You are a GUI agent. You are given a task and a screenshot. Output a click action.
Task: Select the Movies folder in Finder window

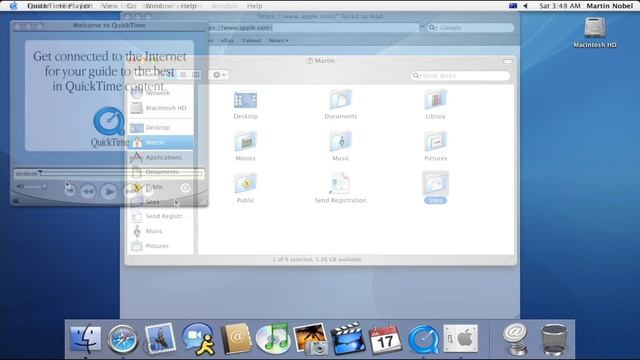[245, 146]
